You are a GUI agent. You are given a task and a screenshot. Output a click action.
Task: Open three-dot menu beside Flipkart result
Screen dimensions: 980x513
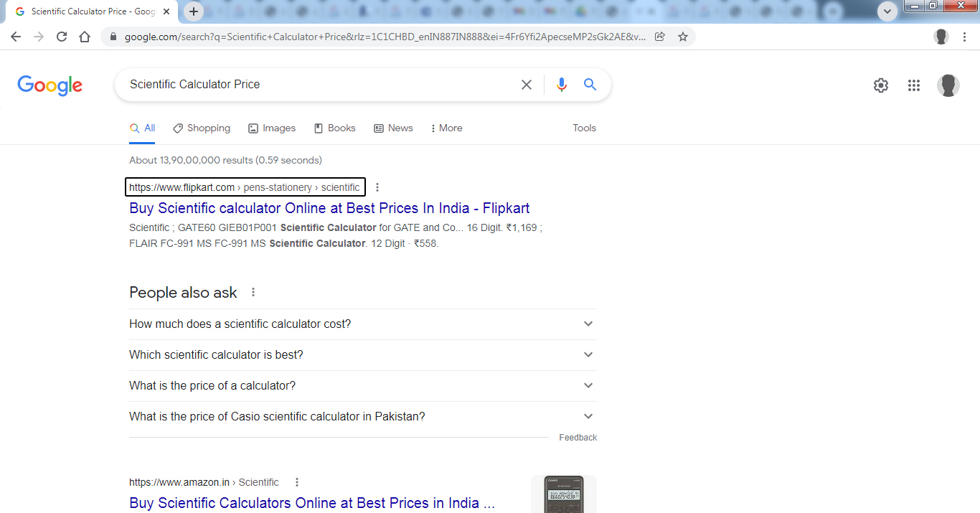(x=377, y=187)
